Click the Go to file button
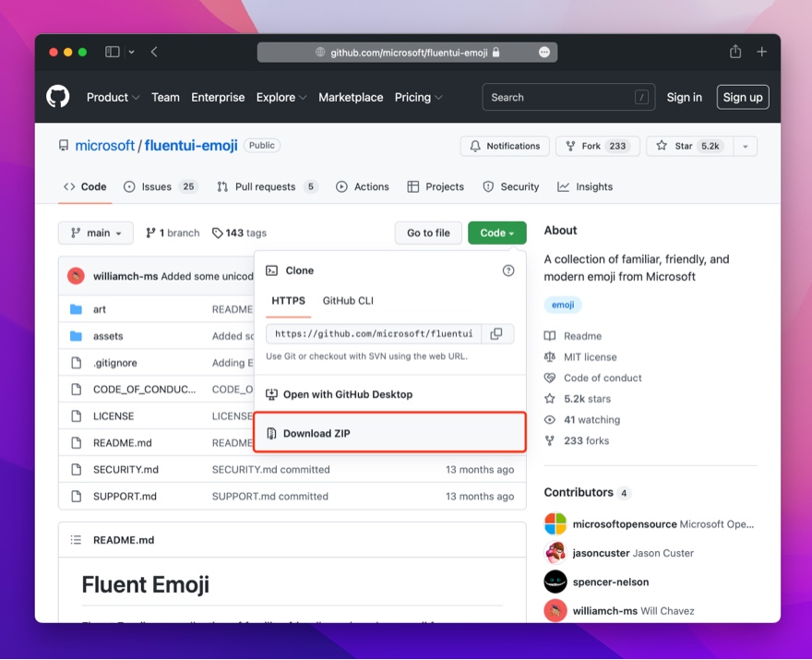 (428, 234)
